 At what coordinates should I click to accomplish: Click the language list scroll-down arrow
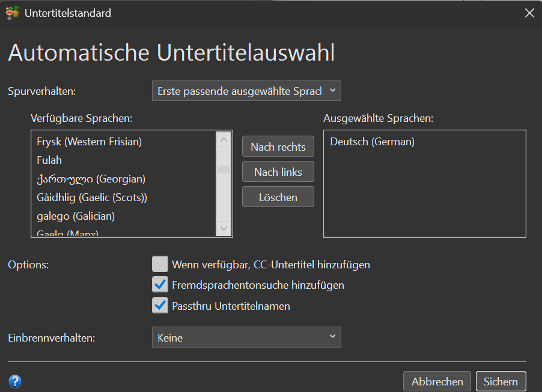[x=224, y=228]
